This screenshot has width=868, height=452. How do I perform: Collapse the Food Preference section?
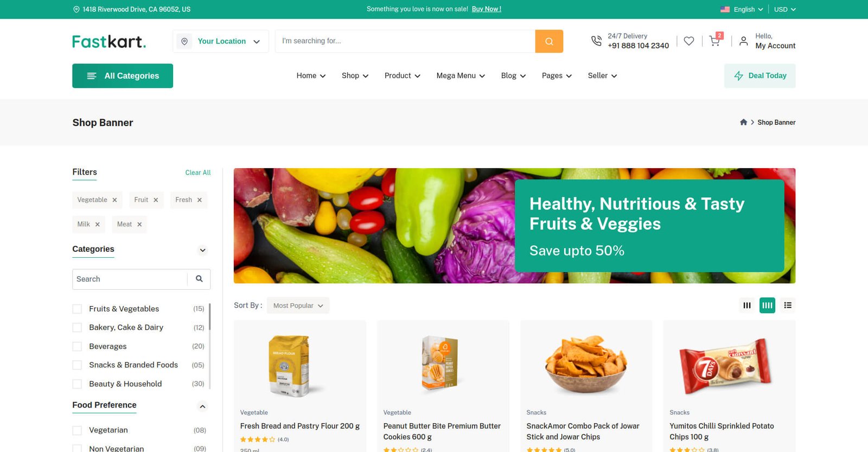[x=202, y=406]
